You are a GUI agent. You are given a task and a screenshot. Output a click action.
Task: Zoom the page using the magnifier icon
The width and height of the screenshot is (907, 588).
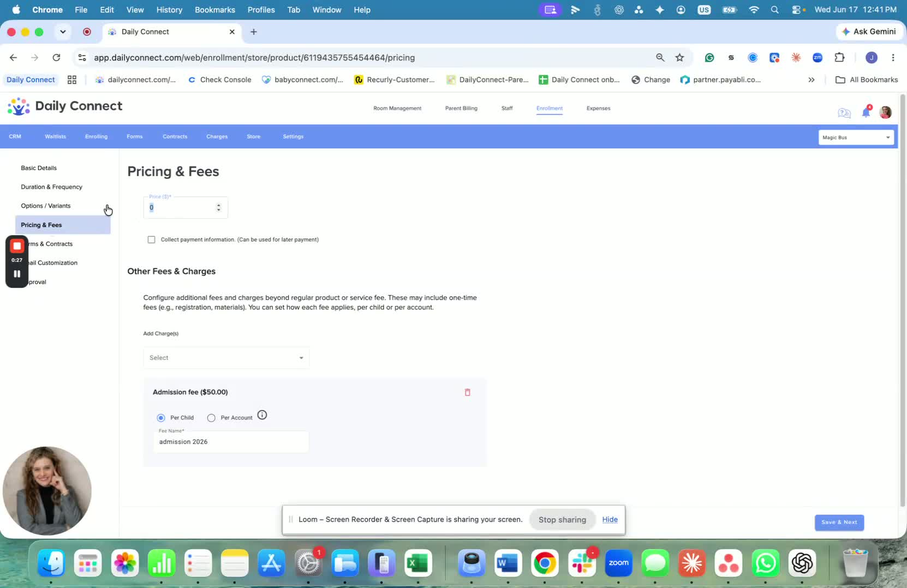click(660, 57)
